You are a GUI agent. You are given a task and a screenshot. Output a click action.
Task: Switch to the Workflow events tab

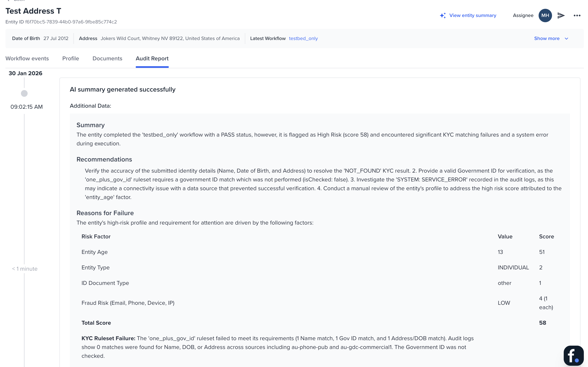[x=27, y=58]
